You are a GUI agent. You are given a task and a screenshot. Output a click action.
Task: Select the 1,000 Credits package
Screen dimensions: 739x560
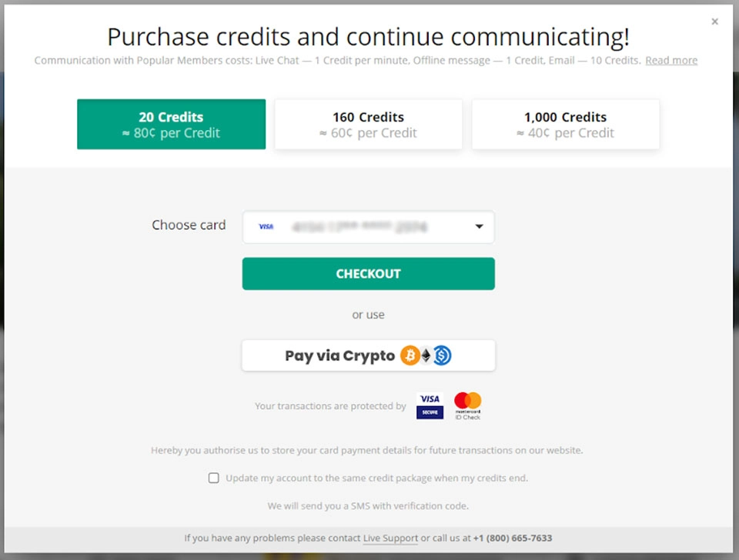tap(565, 125)
